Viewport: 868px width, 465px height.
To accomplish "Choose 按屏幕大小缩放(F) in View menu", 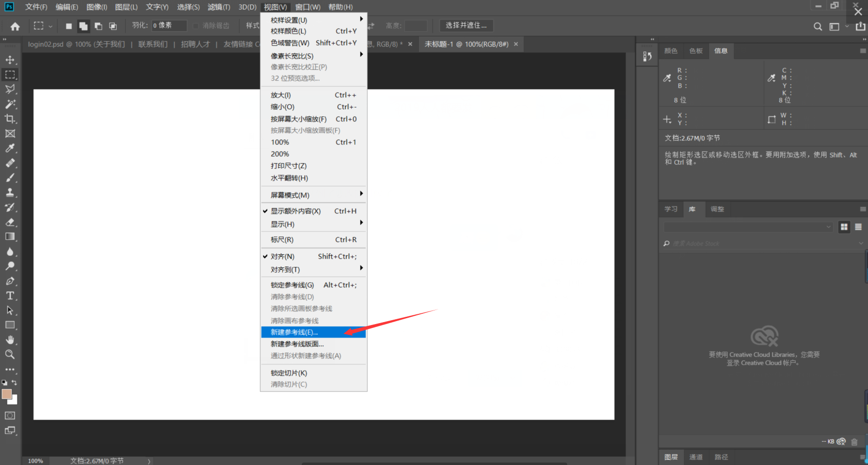I will pyautogui.click(x=313, y=119).
